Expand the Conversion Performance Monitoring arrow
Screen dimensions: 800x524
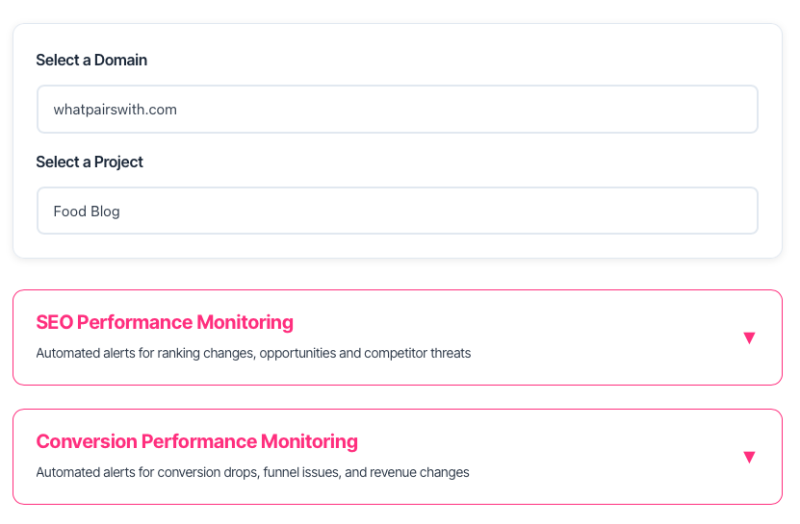(x=749, y=457)
